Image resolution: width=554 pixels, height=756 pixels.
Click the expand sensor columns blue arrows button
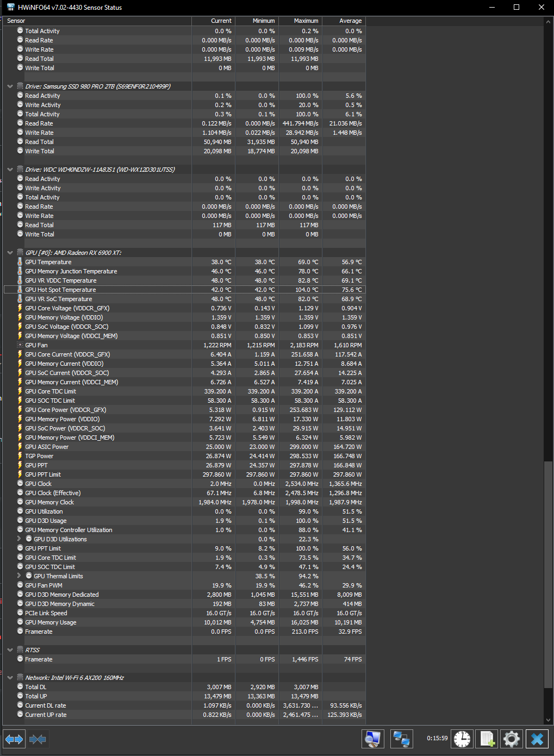coord(14,739)
